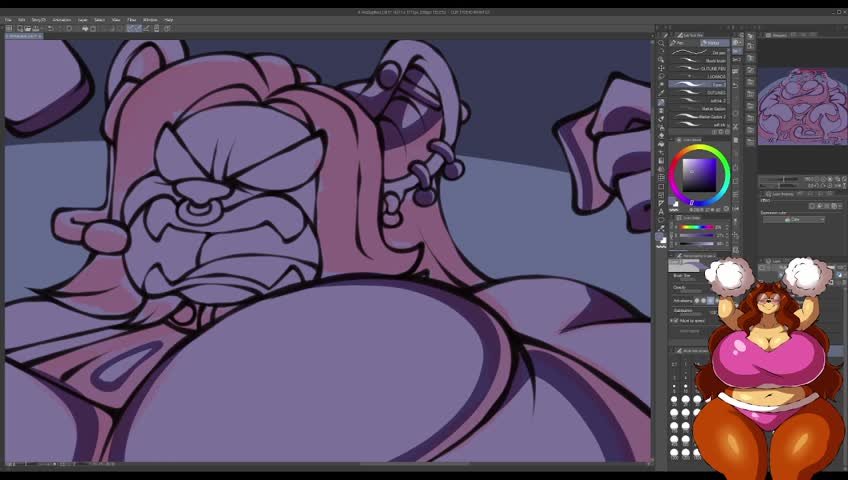Choose the Marker Gaston 2 sub tool
The width and height of the screenshot is (848, 480).
698,117
